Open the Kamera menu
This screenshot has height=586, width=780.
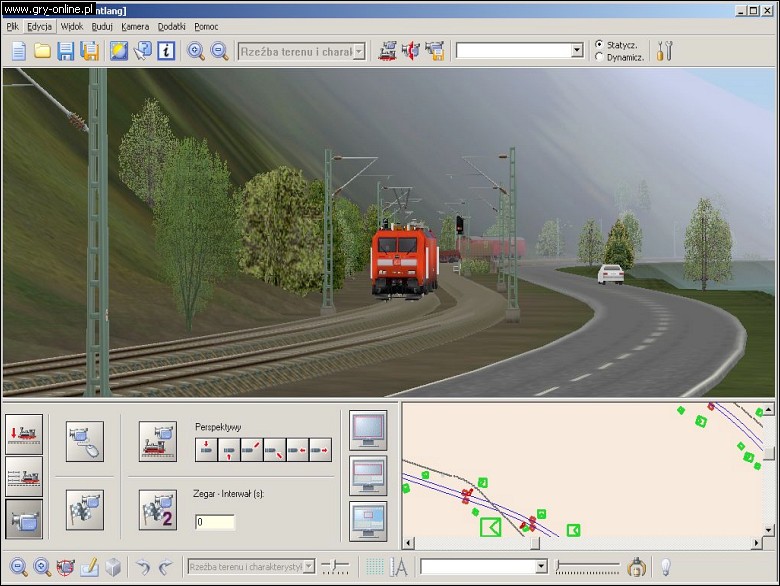tap(135, 26)
